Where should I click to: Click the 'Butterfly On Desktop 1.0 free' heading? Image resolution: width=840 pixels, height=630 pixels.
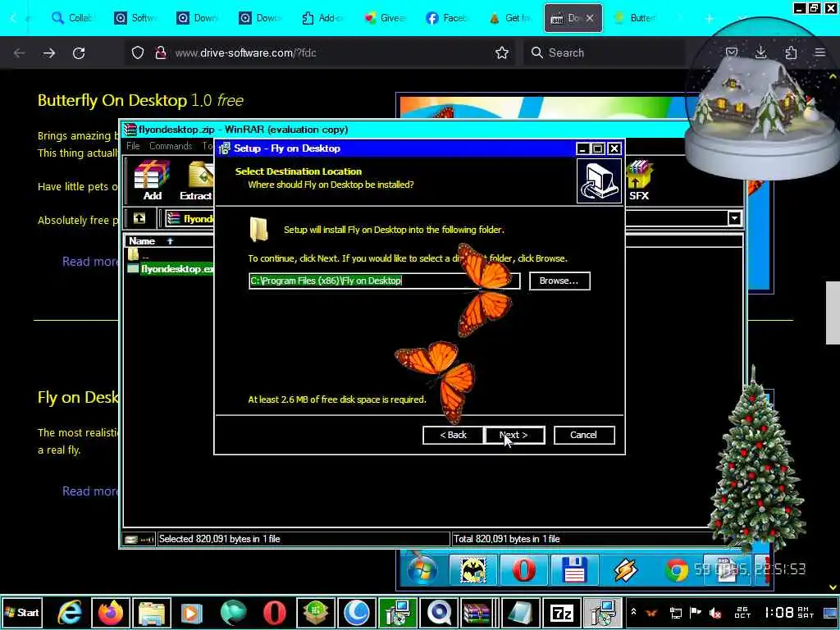pos(140,100)
